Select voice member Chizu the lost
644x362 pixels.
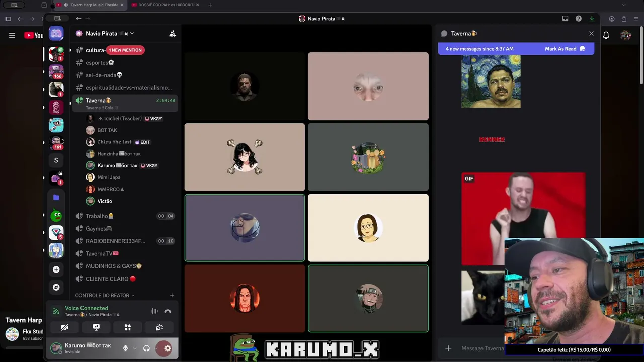[131, 142]
